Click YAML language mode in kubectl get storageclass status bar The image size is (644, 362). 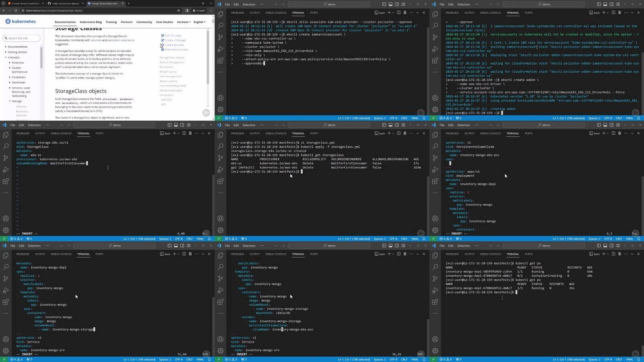pyautogui.click(x=415, y=238)
